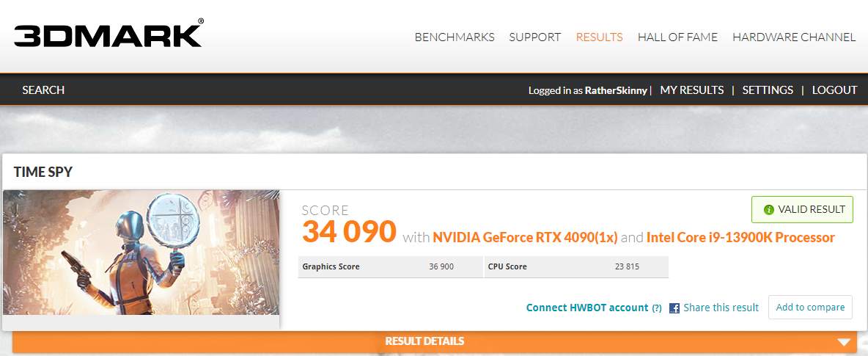Open Search in the dark bar
Image resolution: width=868 pixels, height=356 pixels.
pos(43,90)
